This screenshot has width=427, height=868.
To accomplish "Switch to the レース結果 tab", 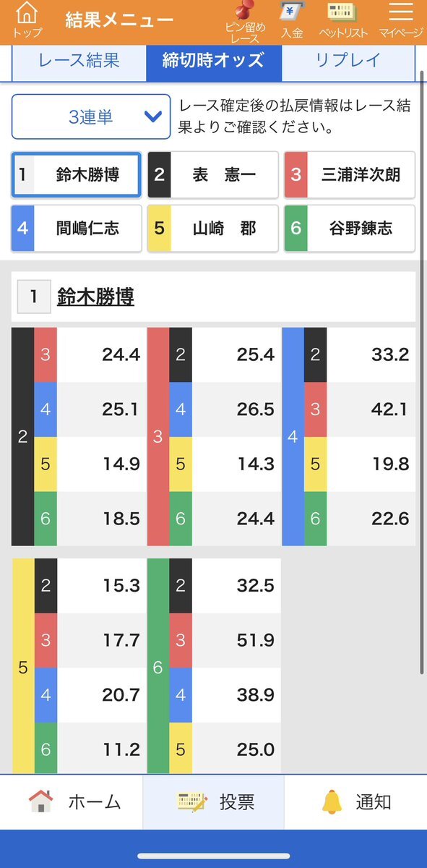I will point(79,61).
